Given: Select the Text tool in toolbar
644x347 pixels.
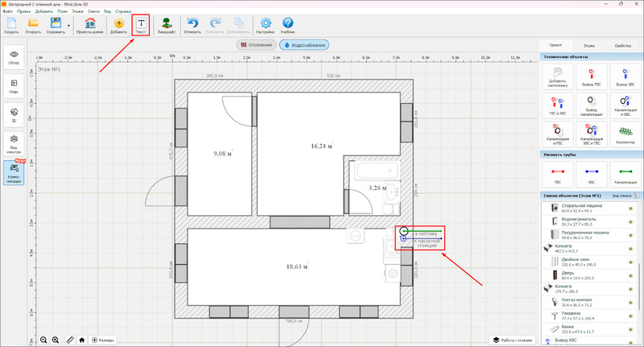Looking at the screenshot, I should [141, 25].
